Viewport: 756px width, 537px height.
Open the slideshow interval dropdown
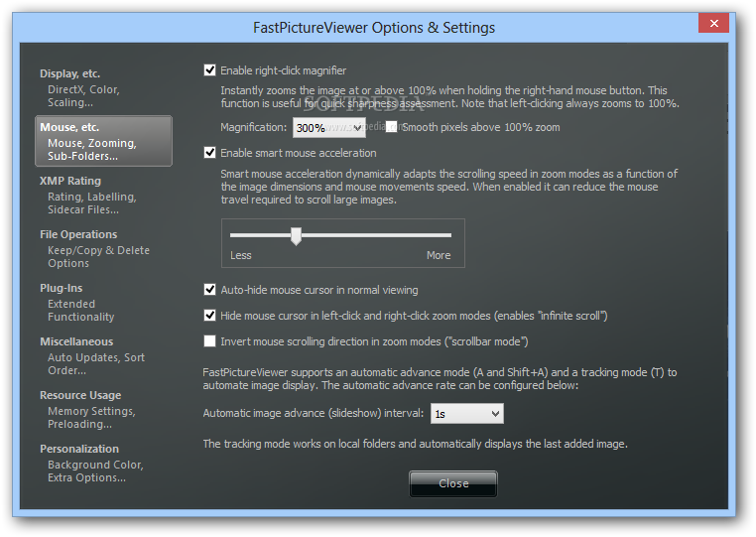coord(466,414)
